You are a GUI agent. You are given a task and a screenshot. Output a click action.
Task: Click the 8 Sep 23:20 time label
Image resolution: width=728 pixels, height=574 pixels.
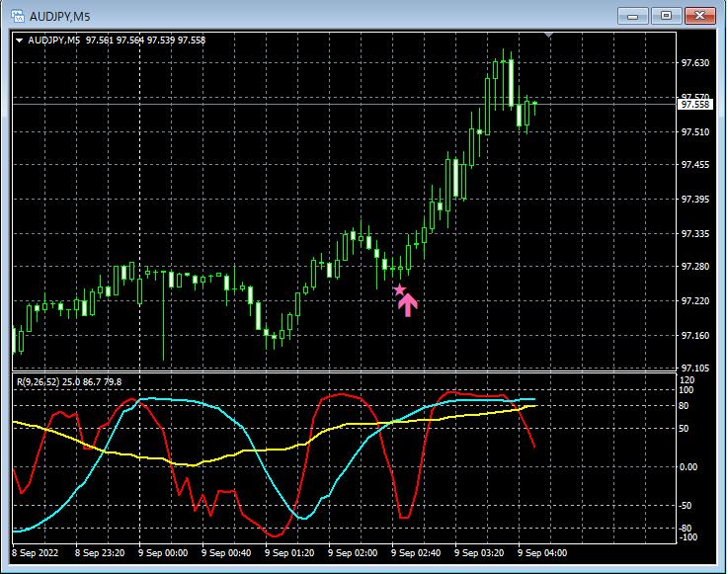click(100, 553)
